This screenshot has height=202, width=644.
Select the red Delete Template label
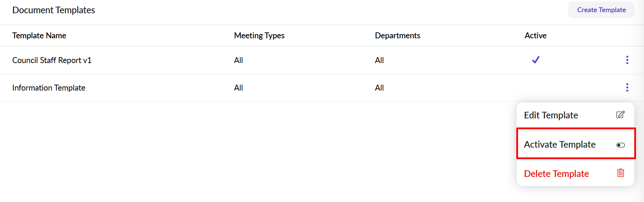point(556,174)
